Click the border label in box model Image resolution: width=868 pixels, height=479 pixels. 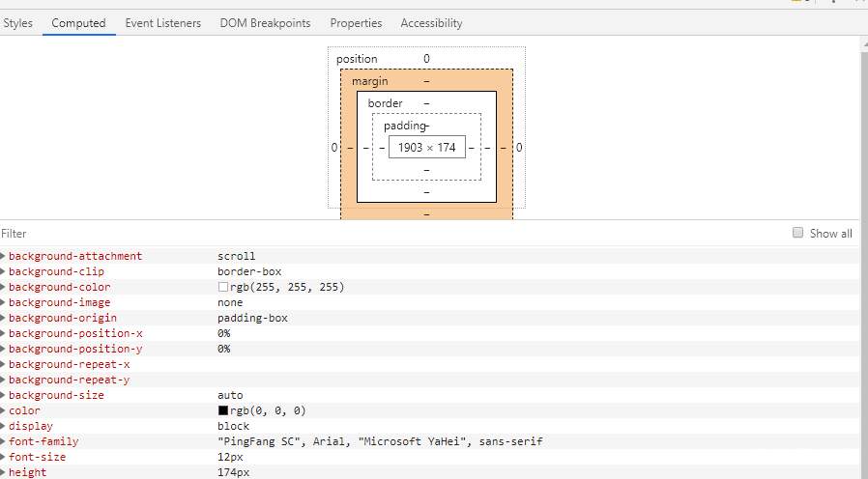(x=385, y=103)
